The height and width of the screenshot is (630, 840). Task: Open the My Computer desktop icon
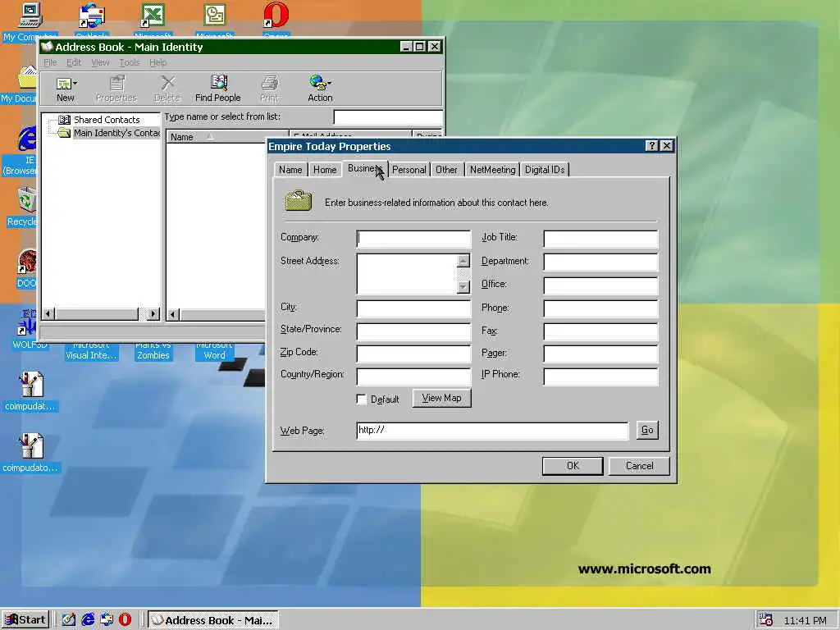point(30,15)
